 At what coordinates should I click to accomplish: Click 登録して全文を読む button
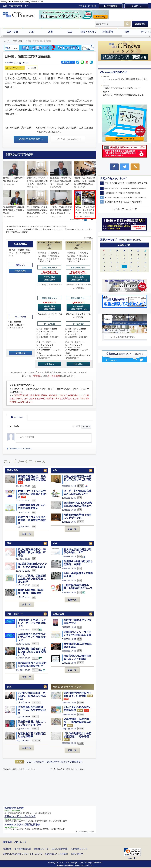pos(31,139)
